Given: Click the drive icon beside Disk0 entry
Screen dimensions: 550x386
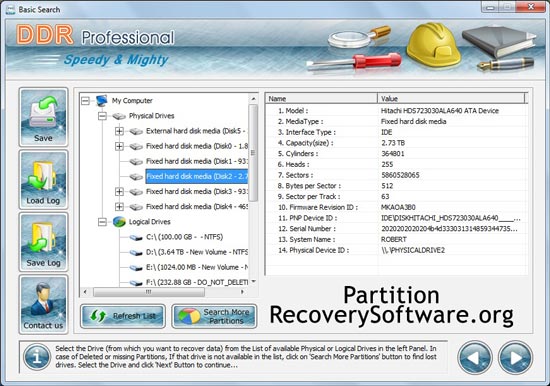Looking at the screenshot, I should pos(136,146).
